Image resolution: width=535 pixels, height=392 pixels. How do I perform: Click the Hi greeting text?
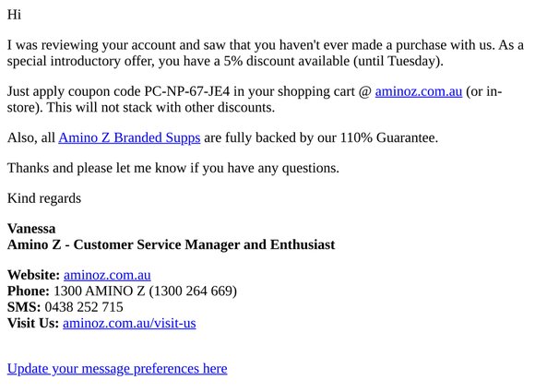click(x=15, y=15)
